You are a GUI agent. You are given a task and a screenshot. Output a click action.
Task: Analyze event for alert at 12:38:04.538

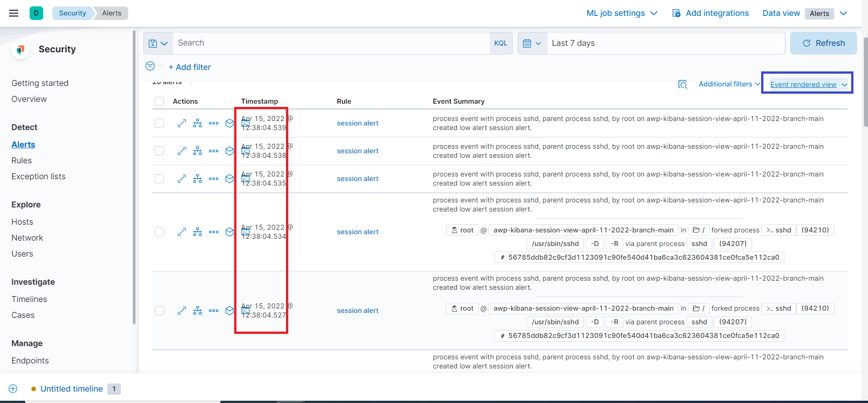197,151
